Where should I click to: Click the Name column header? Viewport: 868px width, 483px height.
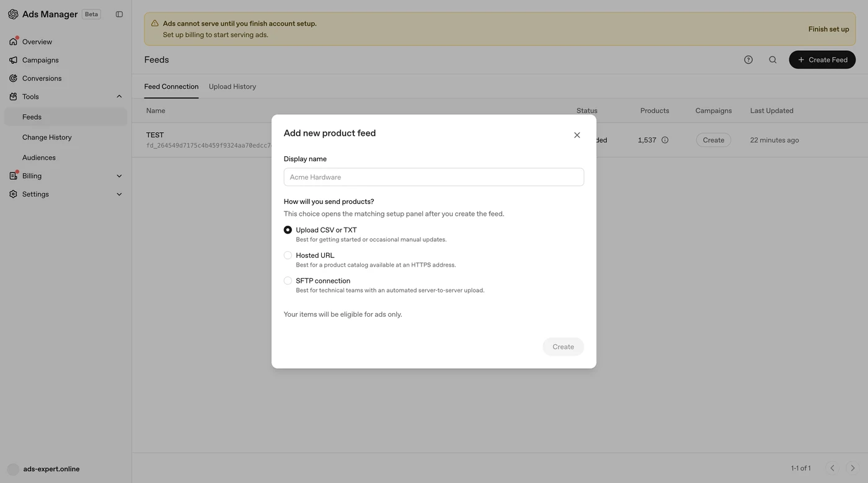click(156, 111)
